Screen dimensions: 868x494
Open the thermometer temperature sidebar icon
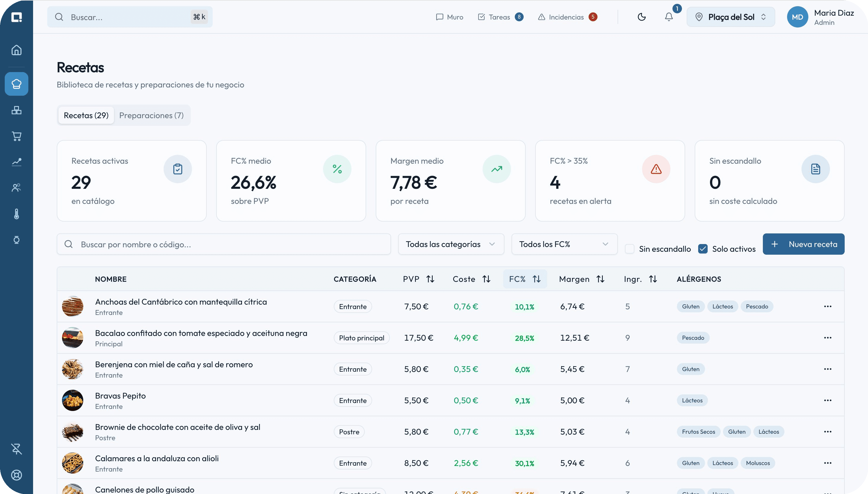tap(16, 214)
